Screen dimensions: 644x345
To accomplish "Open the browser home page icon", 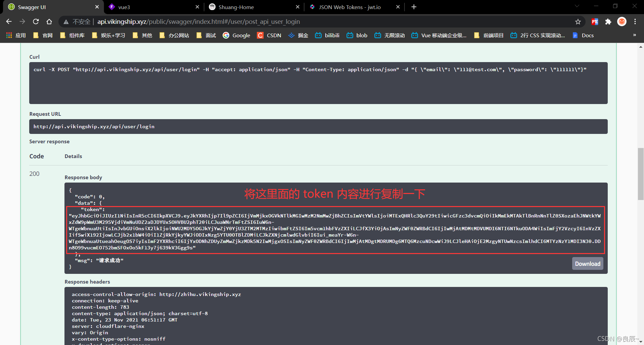I will pos(49,21).
